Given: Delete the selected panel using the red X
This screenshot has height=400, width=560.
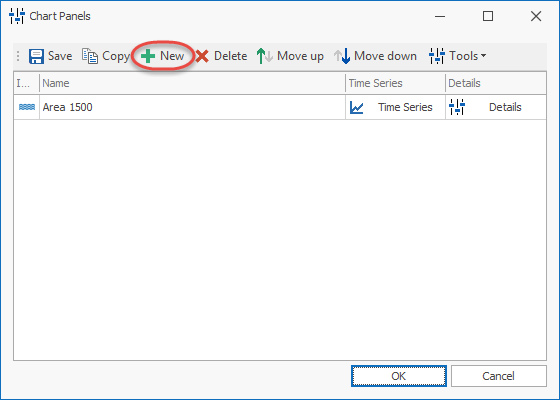Looking at the screenshot, I should tap(202, 56).
